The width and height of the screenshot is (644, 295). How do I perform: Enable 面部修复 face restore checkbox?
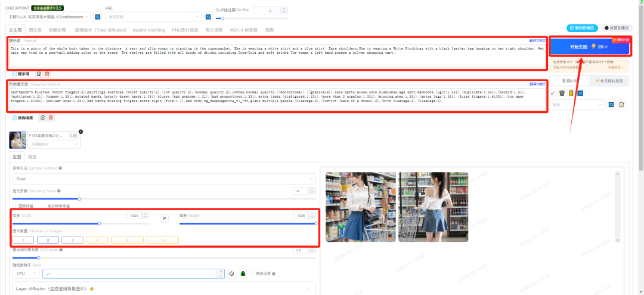15,205
